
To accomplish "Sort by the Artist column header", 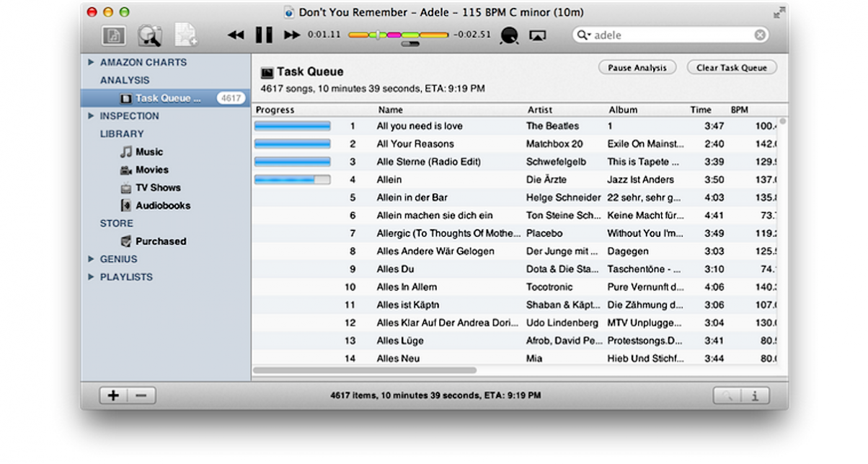I will 539,110.
